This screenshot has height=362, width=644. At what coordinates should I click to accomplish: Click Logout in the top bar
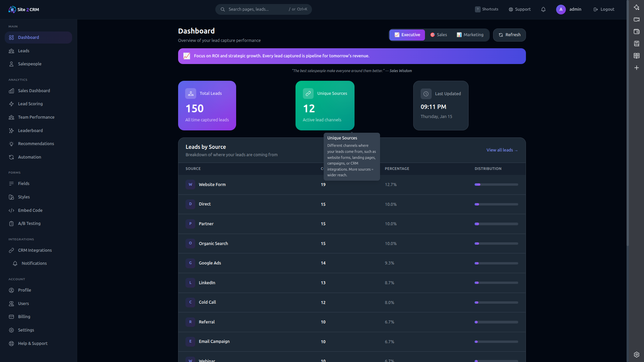[x=603, y=9]
